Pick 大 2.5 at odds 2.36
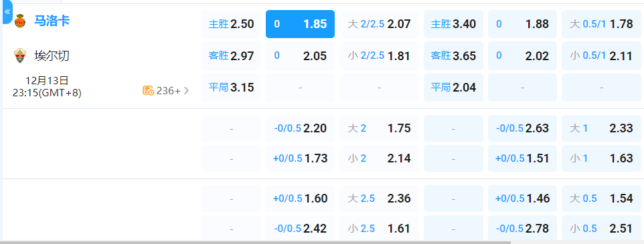 tap(380, 199)
